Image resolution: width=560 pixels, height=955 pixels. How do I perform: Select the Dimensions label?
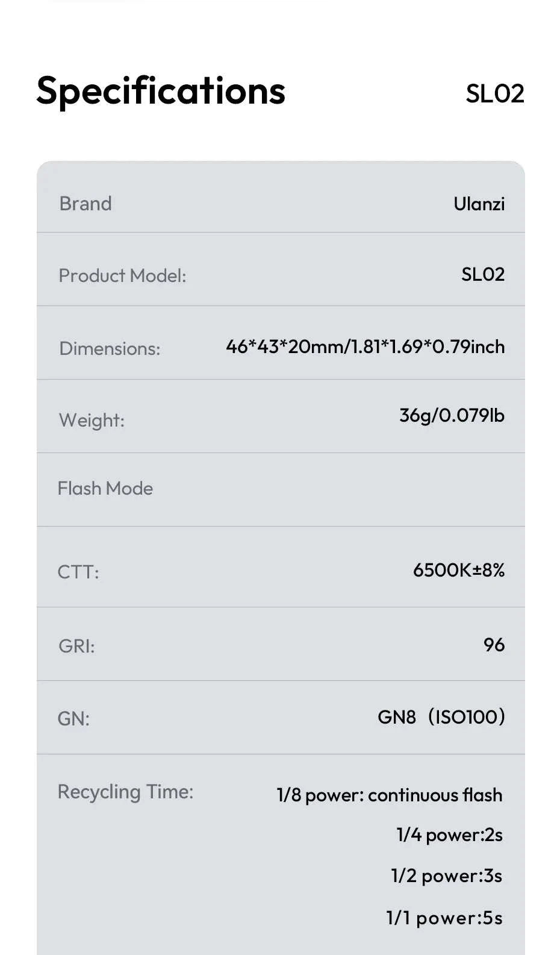110,348
